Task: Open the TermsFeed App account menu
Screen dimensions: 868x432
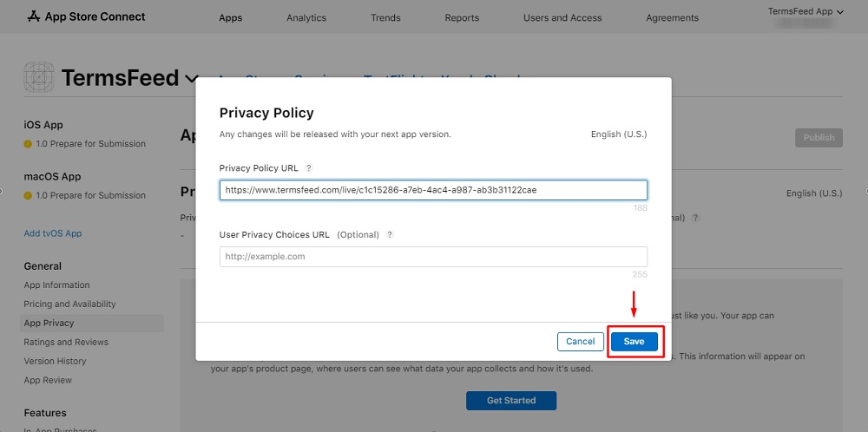Action: point(806,11)
